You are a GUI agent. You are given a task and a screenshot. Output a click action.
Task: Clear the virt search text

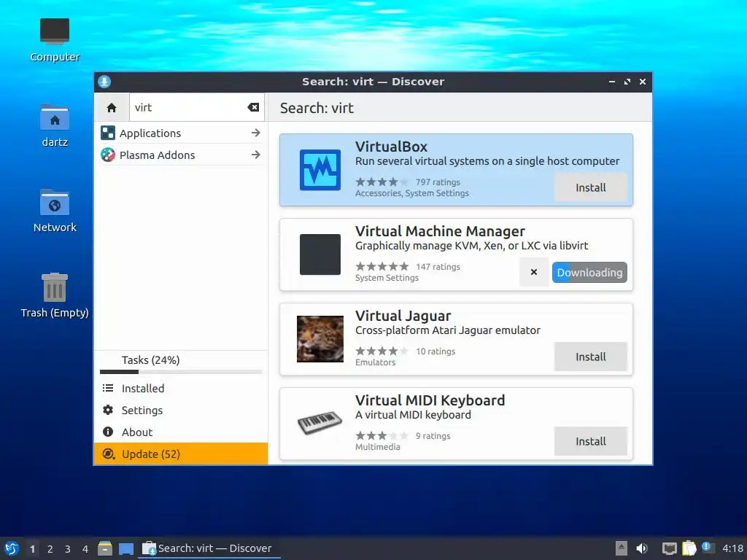coord(253,108)
